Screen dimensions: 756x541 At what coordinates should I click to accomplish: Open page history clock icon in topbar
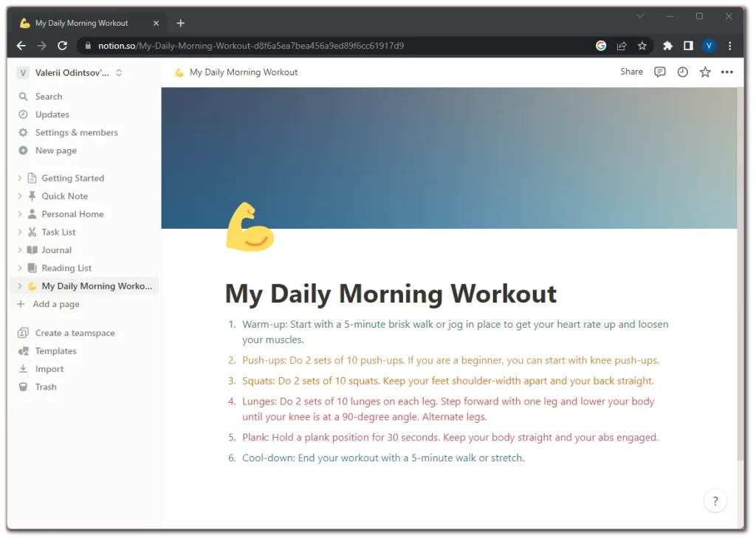tap(683, 72)
